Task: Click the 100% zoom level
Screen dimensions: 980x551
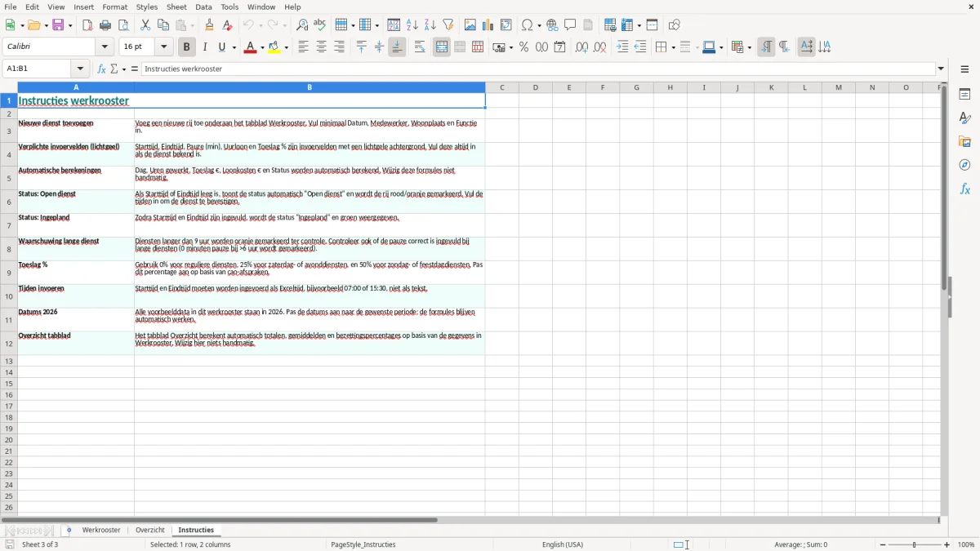Action: click(966, 544)
